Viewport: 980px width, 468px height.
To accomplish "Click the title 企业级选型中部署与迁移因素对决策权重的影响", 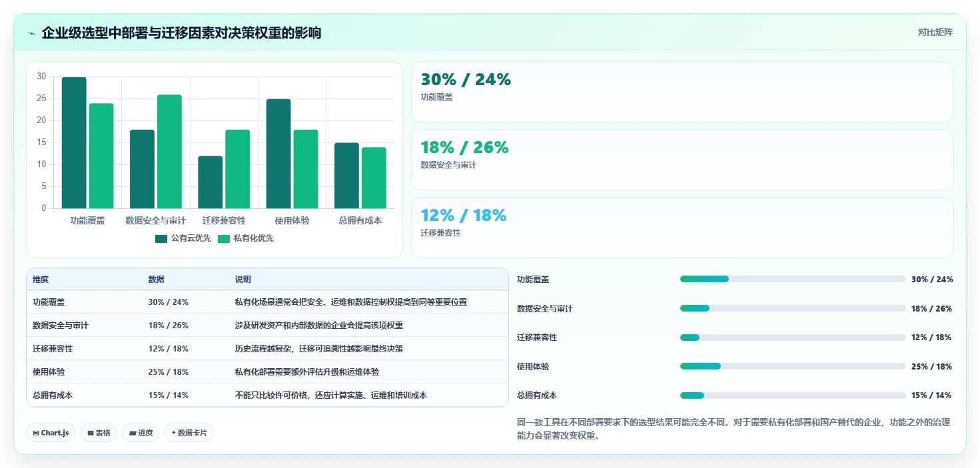I will coord(181,33).
